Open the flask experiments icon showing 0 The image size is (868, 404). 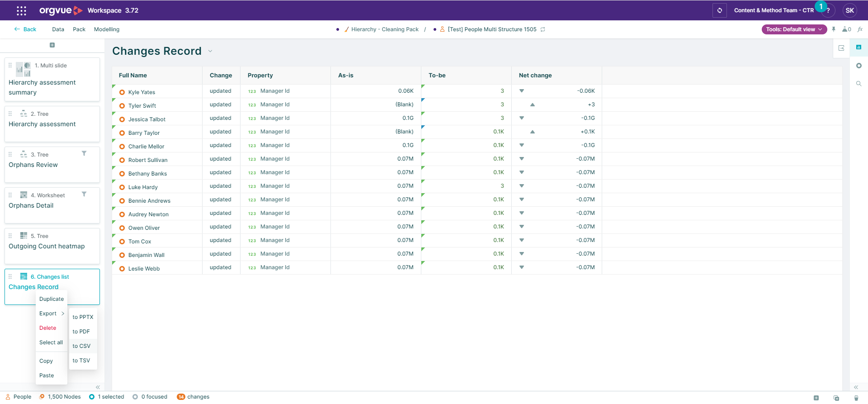point(846,29)
